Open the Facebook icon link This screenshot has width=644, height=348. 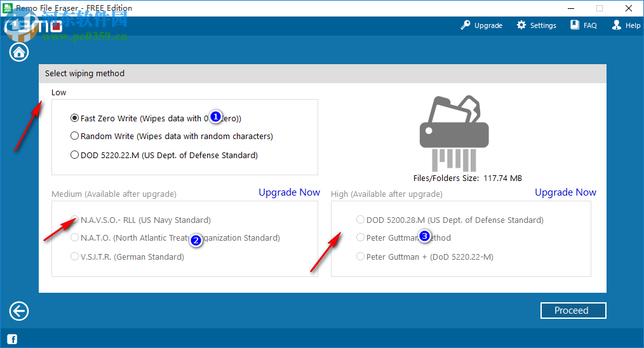12,339
